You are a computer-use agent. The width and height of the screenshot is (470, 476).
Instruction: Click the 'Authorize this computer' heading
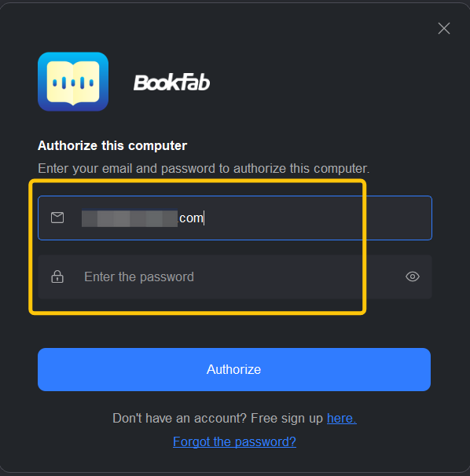(112, 146)
